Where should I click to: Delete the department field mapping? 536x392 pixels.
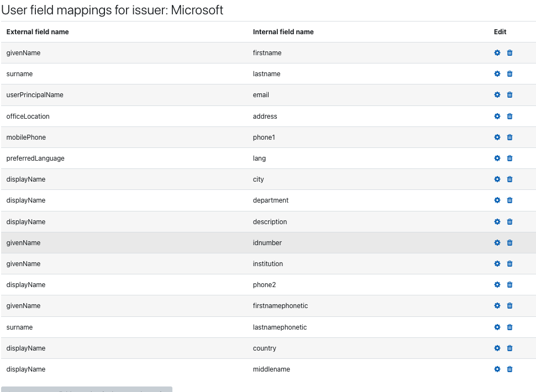(x=509, y=200)
